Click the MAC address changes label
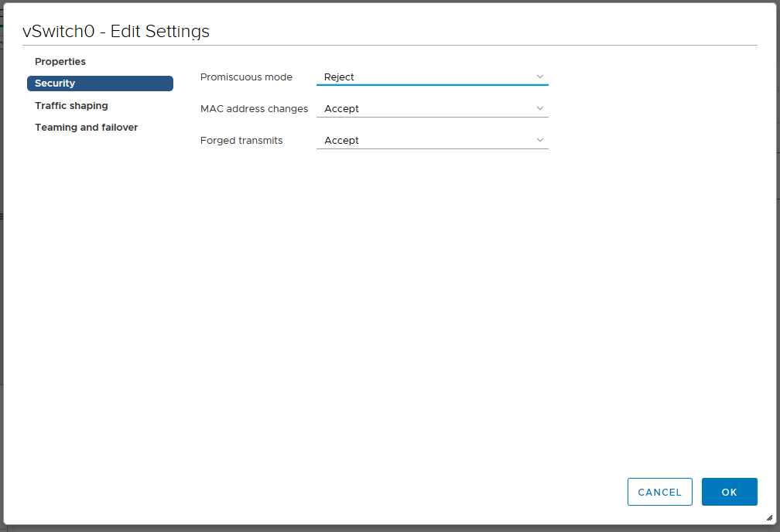Screen dimensions: 780x532 [254, 109]
